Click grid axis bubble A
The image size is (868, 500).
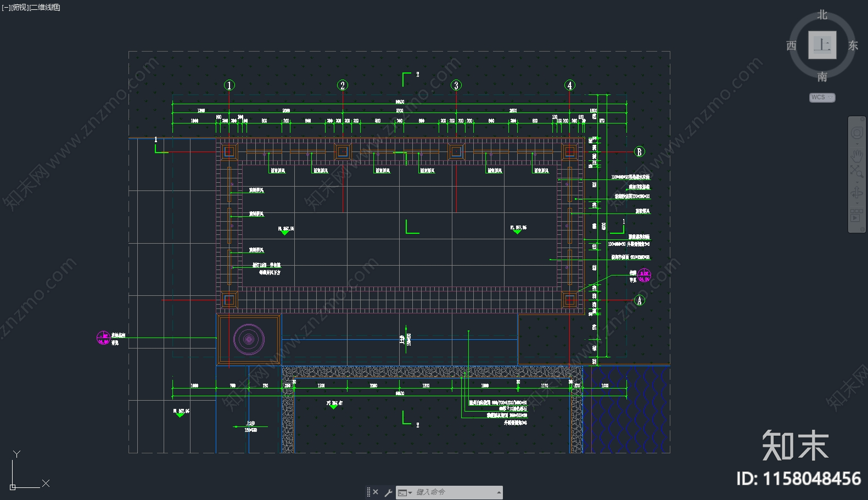tap(639, 300)
